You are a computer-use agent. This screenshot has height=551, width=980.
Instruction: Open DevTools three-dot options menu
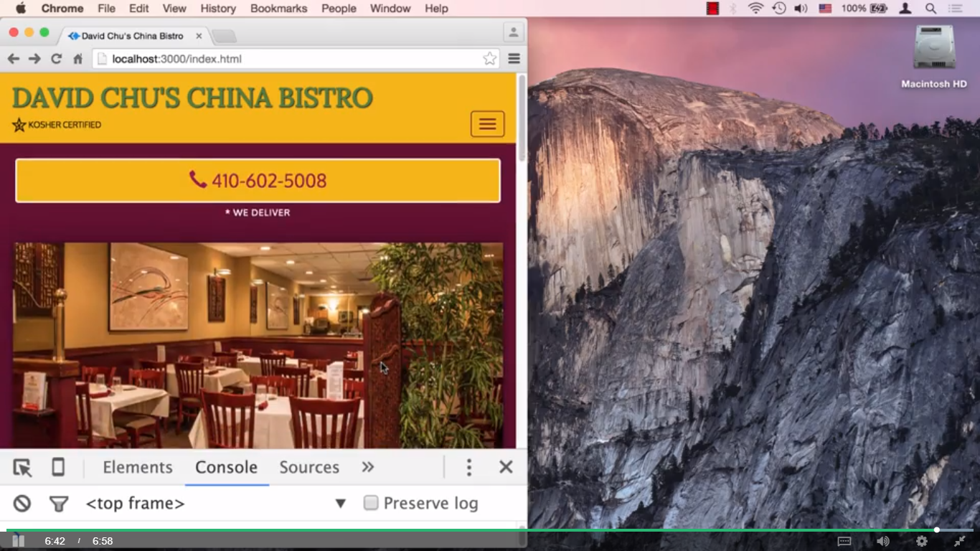click(x=468, y=468)
